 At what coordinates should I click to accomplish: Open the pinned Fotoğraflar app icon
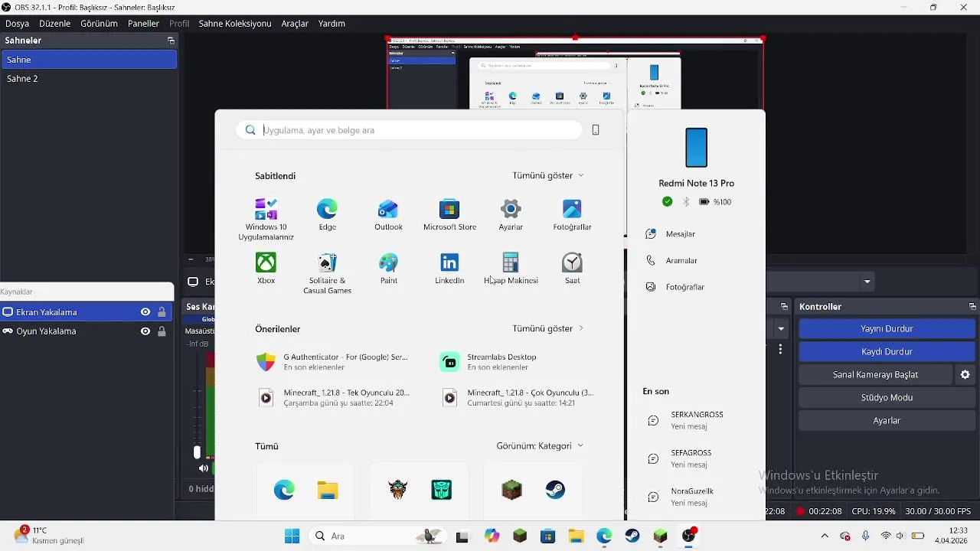pyautogui.click(x=572, y=214)
